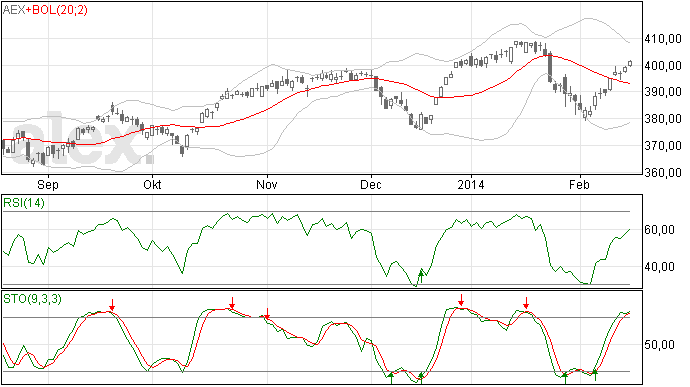Viewport: 690px width, 387px height.
Task: Click the 410,00 price axis label
Action: [x=663, y=39]
